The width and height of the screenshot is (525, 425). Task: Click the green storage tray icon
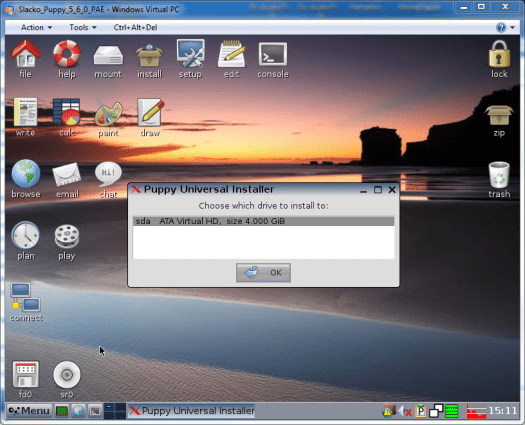(452, 411)
